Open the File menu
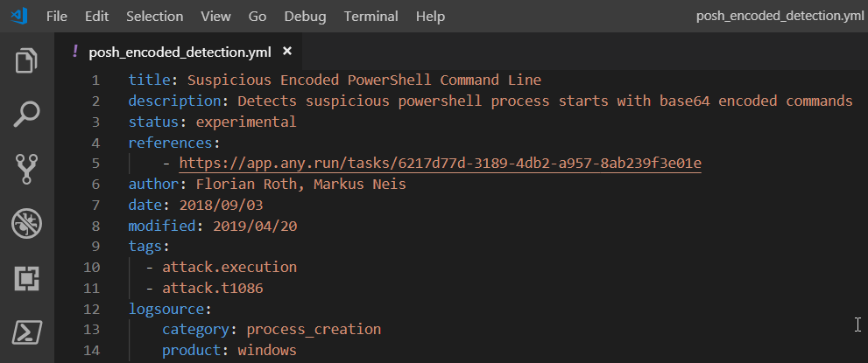The height and width of the screenshot is (363, 868). pos(56,16)
